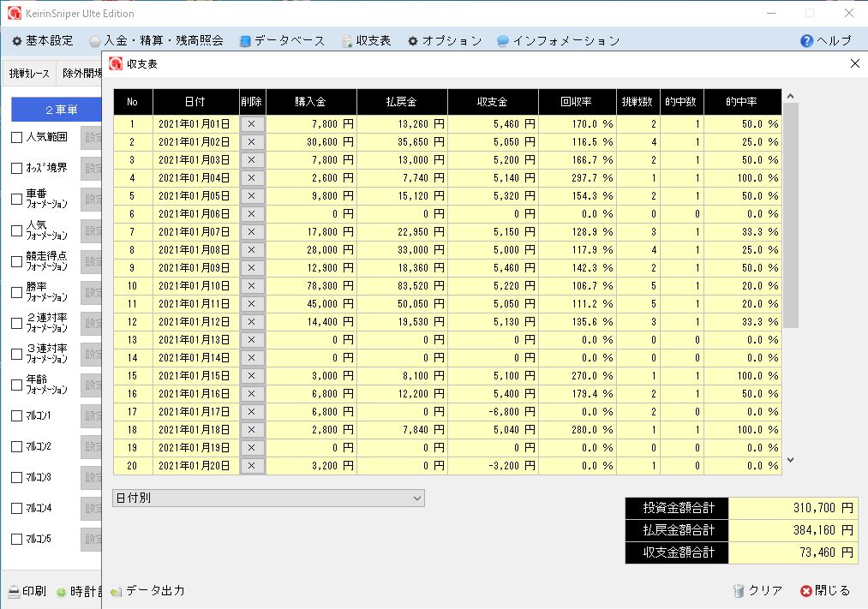
Task: Click the export icon beside データ出力
Action: coord(116,592)
